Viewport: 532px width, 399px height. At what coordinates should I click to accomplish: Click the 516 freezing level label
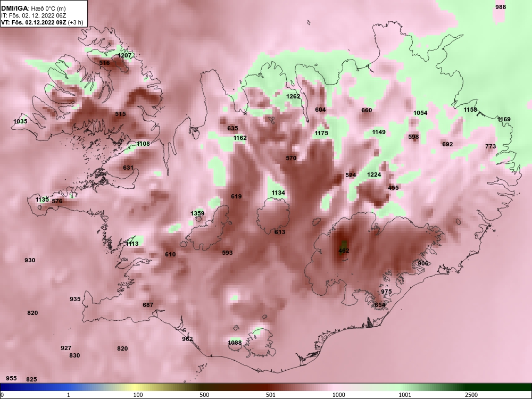tap(104, 63)
